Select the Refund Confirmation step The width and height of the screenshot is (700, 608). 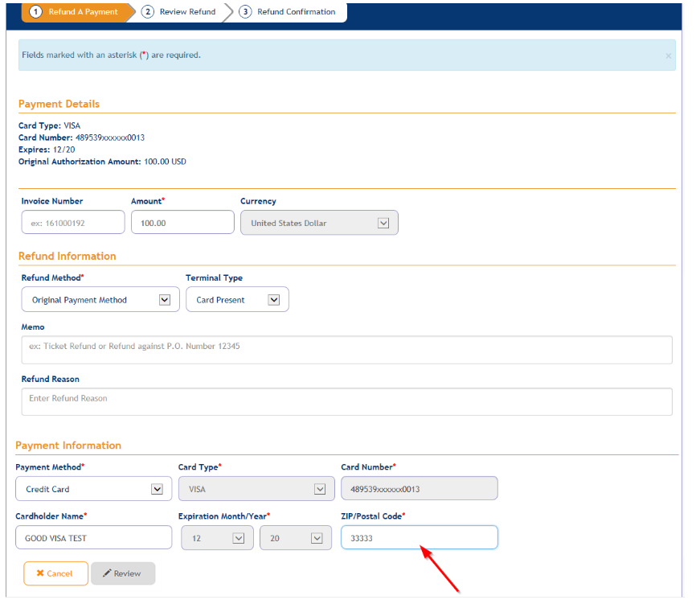click(x=288, y=12)
